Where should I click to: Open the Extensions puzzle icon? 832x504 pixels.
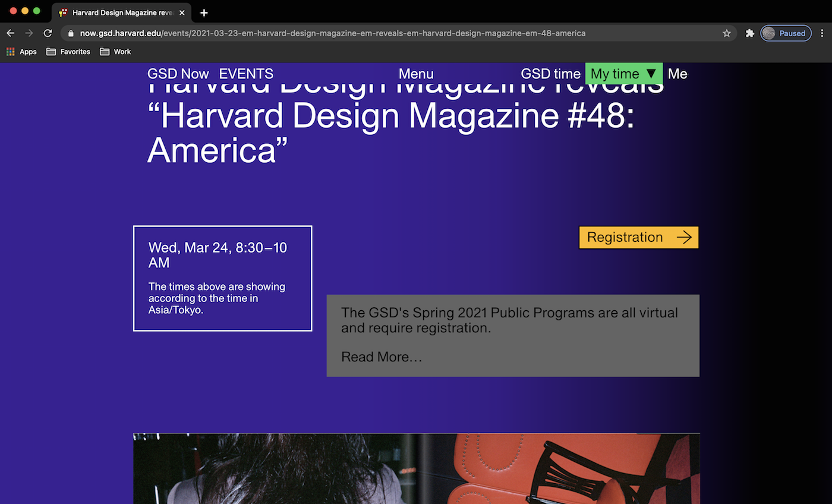point(749,33)
